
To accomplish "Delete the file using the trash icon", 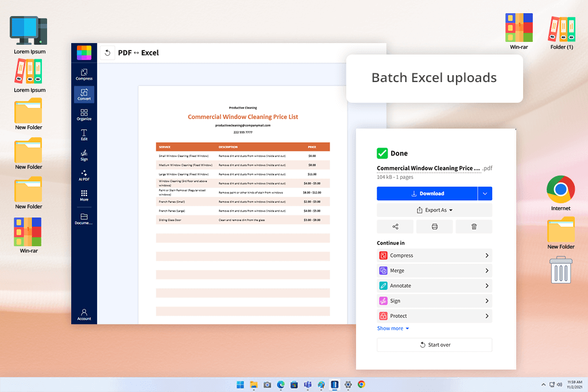I will pyautogui.click(x=474, y=226).
